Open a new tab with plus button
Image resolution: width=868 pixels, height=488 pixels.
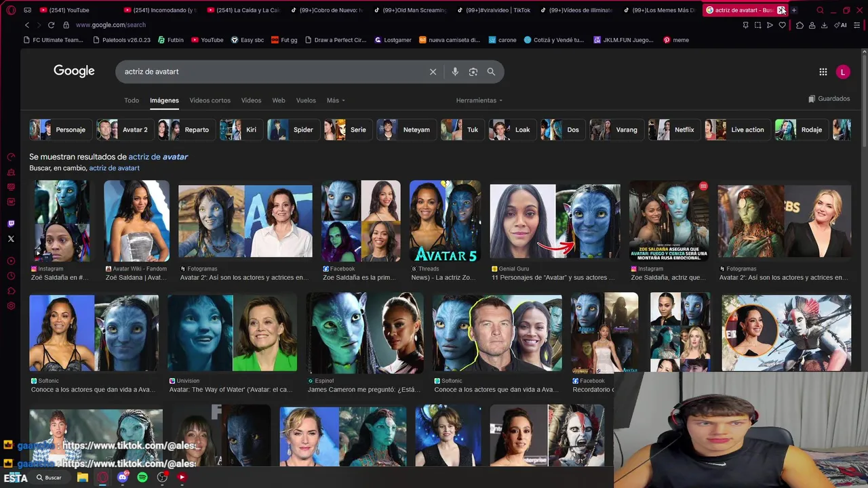point(794,10)
